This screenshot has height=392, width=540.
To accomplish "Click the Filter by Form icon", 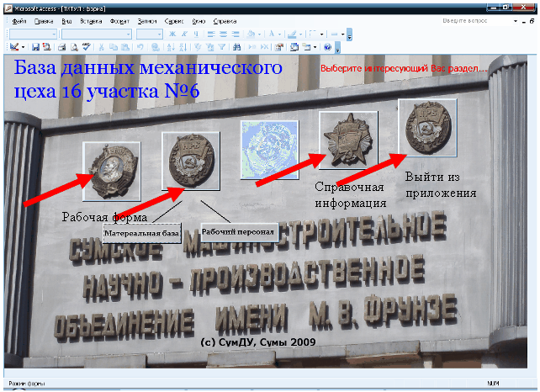I will (x=209, y=47).
